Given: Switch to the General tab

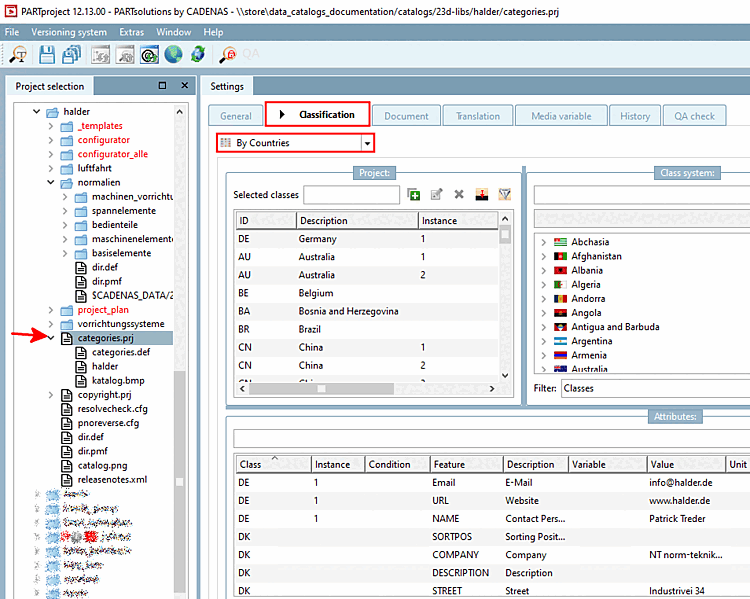Looking at the screenshot, I should pyautogui.click(x=236, y=116).
